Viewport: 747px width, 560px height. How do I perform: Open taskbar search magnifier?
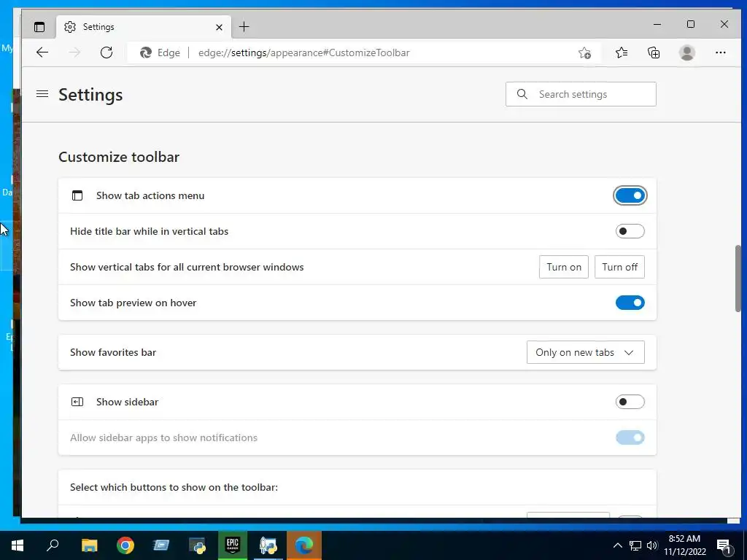coord(53,545)
